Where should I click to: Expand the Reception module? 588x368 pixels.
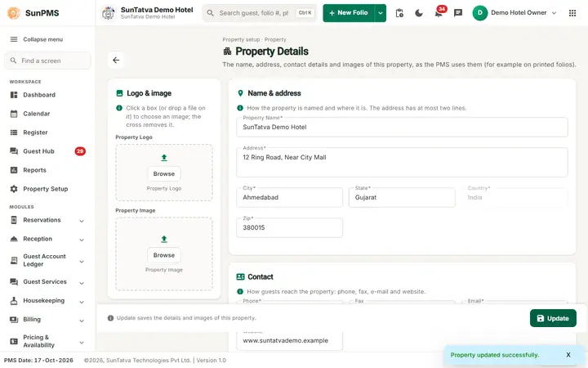(x=82, y=240)
